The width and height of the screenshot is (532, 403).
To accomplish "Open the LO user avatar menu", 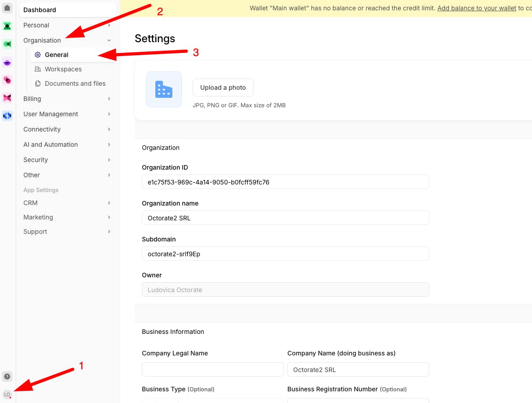I will (x=7, y=394).
